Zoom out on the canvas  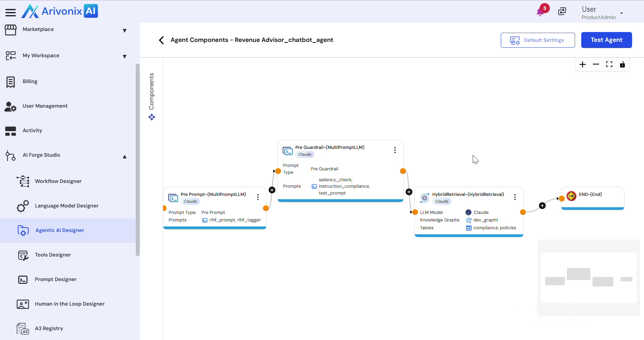click(x=596, y=65)
